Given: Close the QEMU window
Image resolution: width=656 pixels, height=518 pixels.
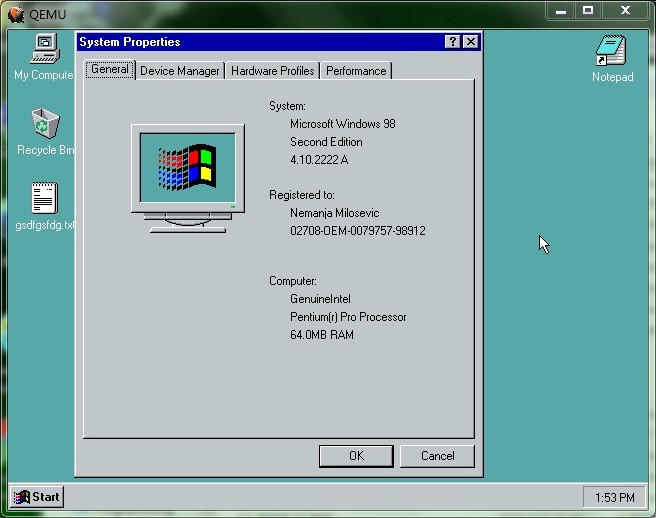Looking at the screenshot, I should point(625,11).
